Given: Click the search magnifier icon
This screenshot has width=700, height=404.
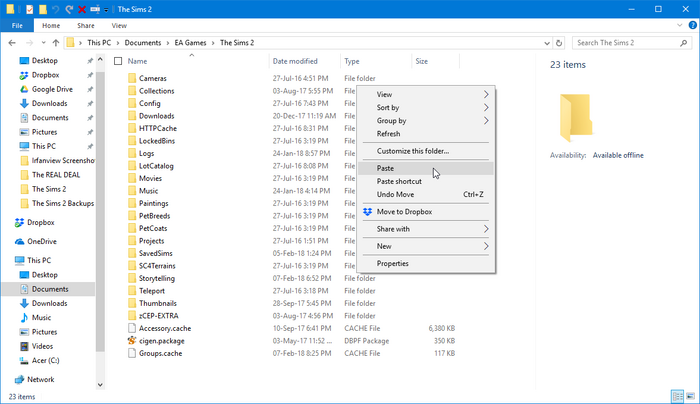Looking at the screenshot, I should [683, 43].
